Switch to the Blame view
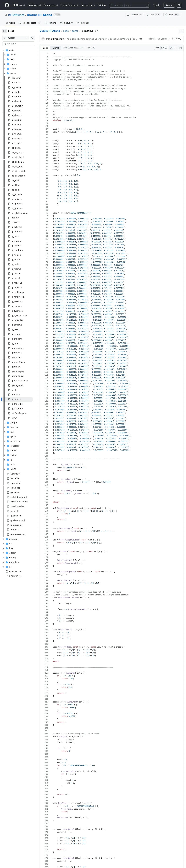 (x=56, y=48)
